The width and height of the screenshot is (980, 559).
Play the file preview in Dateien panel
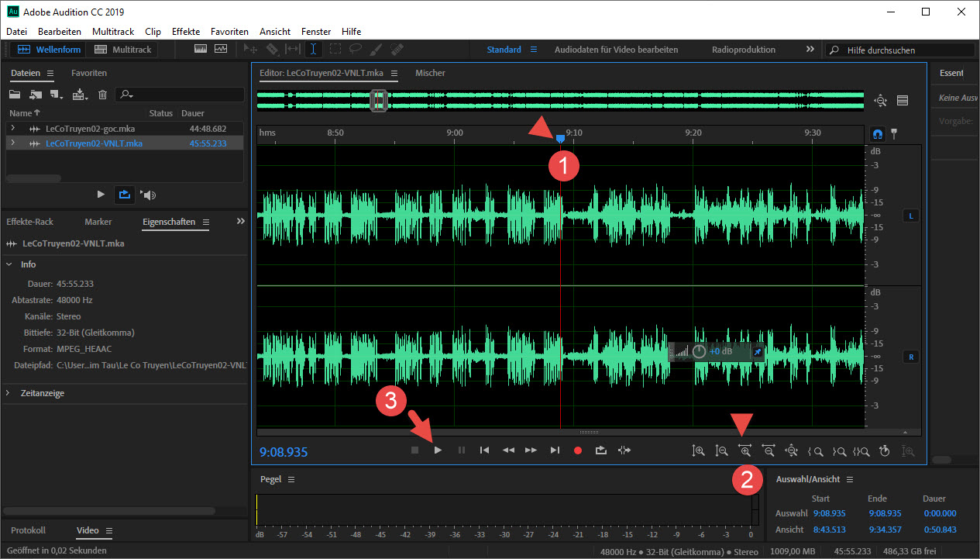(x=101, y=195)
